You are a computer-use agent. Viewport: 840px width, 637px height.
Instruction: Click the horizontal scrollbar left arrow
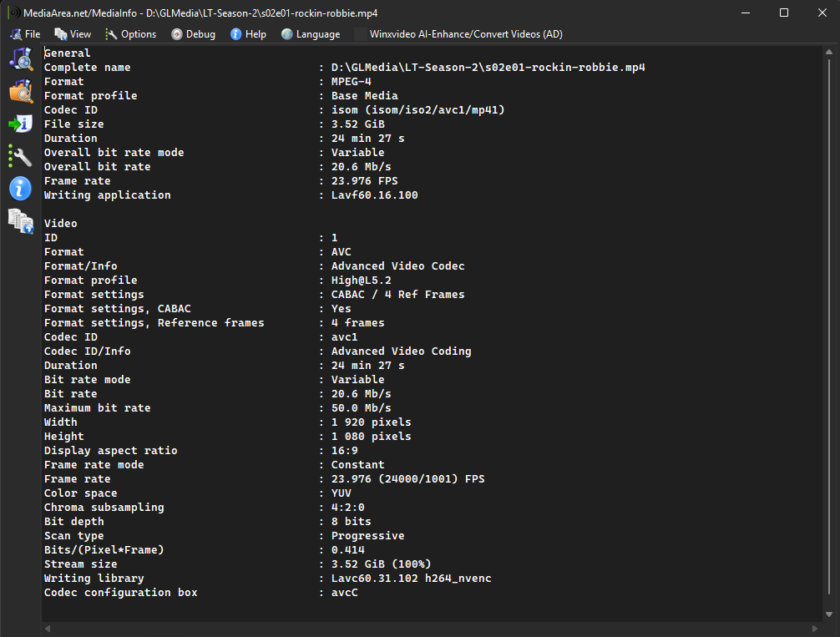point(48,629)
